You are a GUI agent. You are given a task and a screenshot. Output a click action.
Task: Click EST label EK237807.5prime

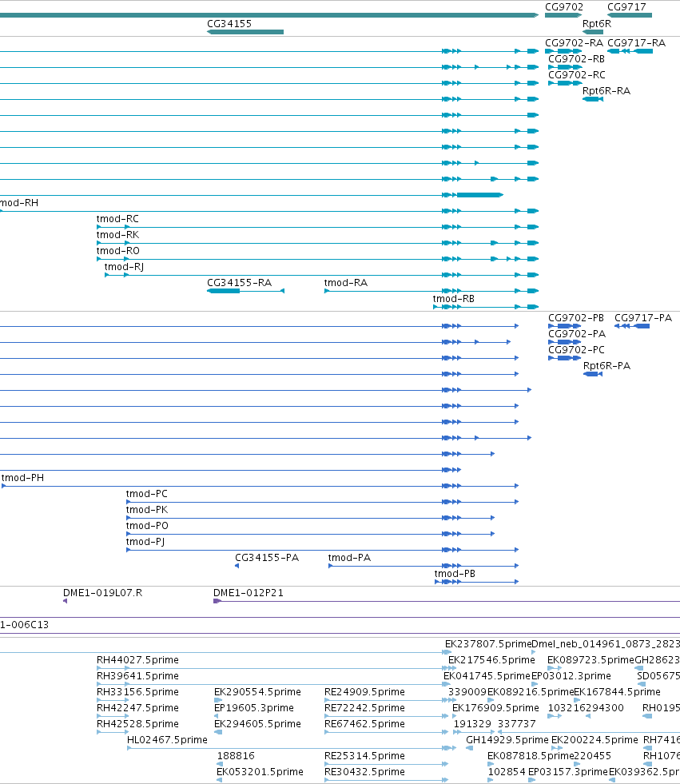(488, 644)
